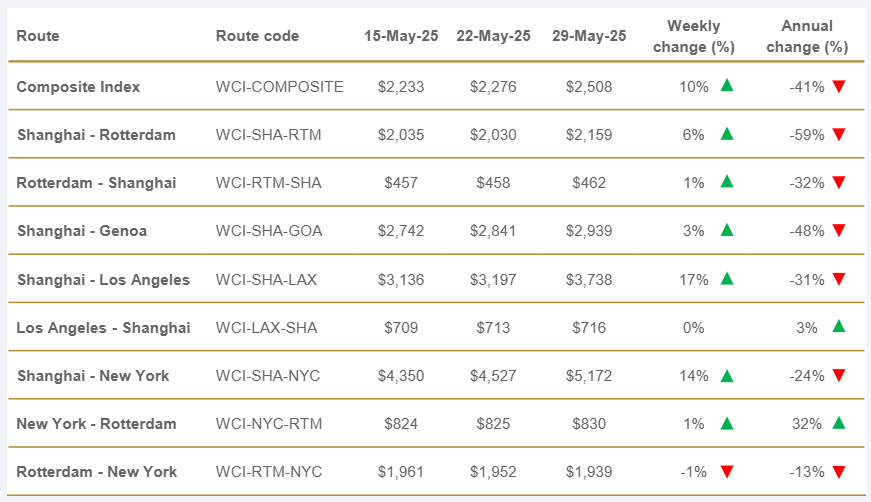
Task: Click the Composite Index annual red down arrow
Action: (x=839, y=87)
